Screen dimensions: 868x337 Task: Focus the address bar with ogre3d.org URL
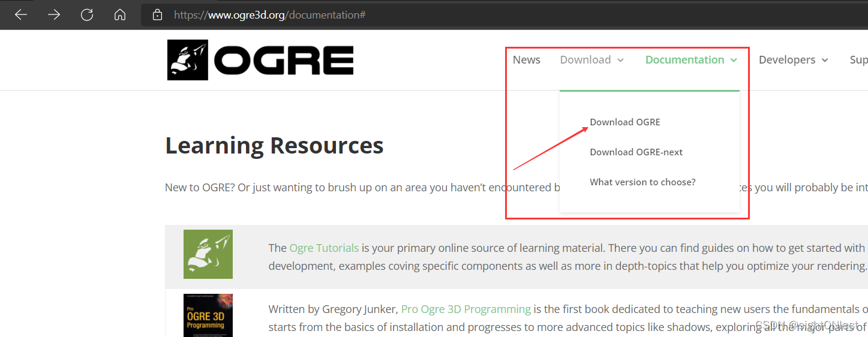click(x=504, y=14)
